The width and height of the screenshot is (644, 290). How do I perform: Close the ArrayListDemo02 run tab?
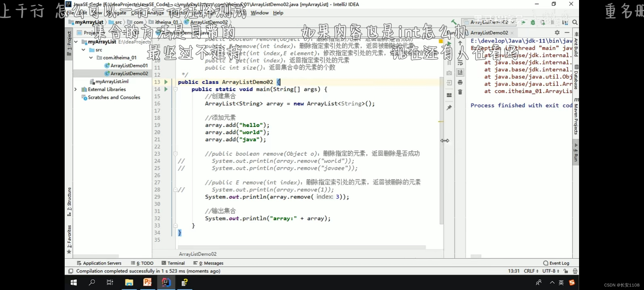point(512,33)
